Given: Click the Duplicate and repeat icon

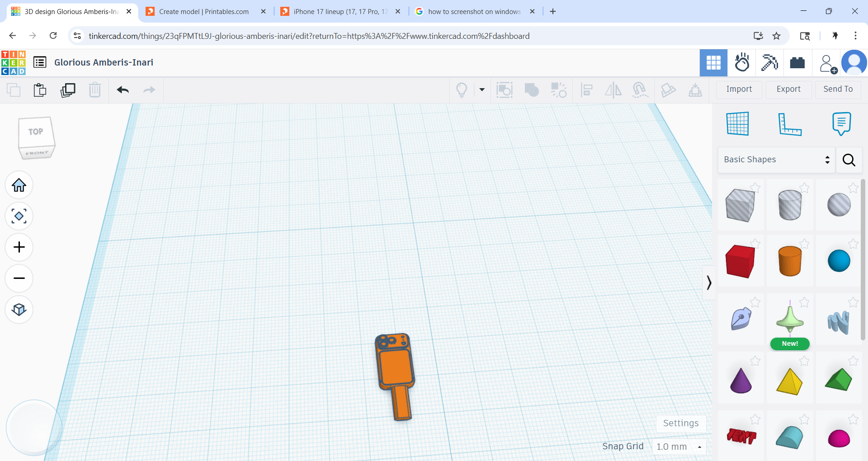Looking at the screenshot, I should pyautogui.click(x=68, y=90).
